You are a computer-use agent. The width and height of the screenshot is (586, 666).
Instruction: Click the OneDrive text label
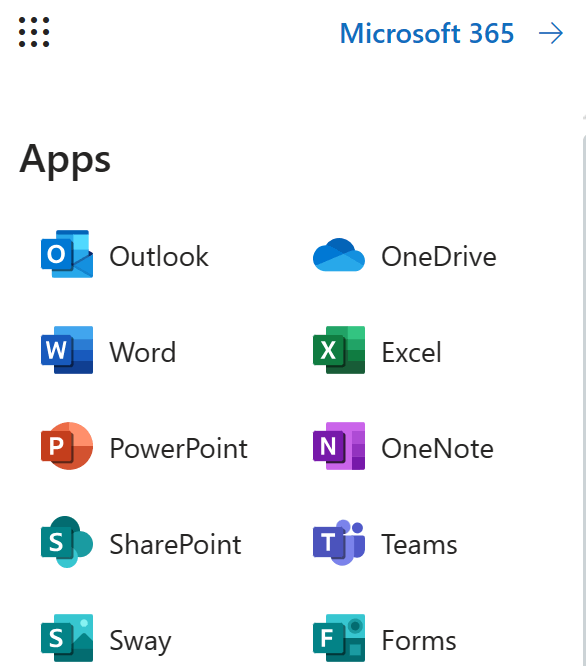click(x=439, y=257)
